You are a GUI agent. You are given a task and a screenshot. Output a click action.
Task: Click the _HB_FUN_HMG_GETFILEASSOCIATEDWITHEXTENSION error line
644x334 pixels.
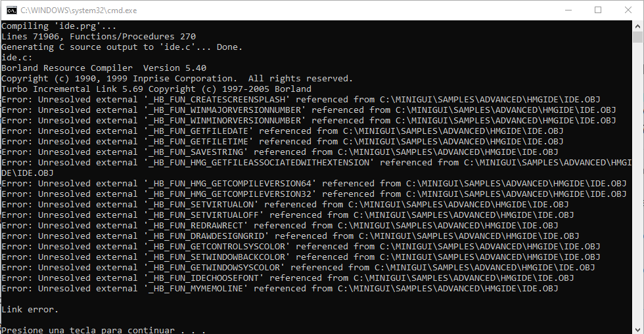click(x=316, y=167)
